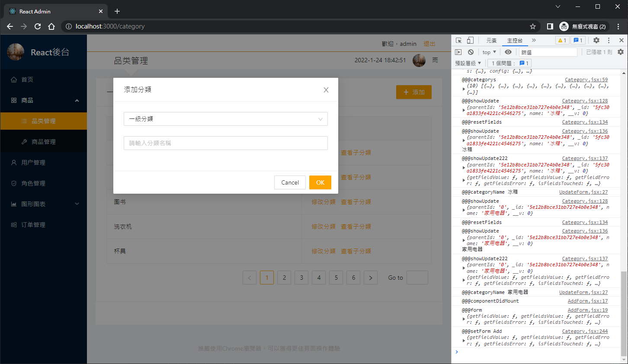This screenshot has width=628, height=364.
Task: Open AddForm.jsx:17 source link
Action: coord(588,301)
